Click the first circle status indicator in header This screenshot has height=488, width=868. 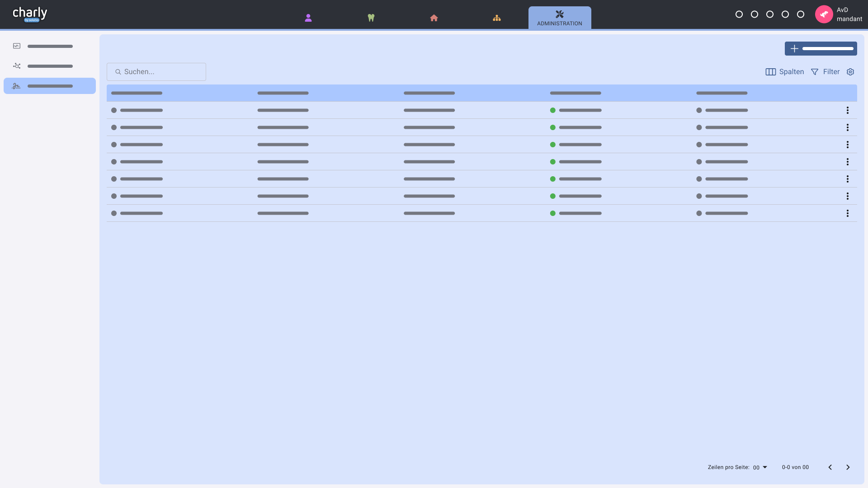739,14
